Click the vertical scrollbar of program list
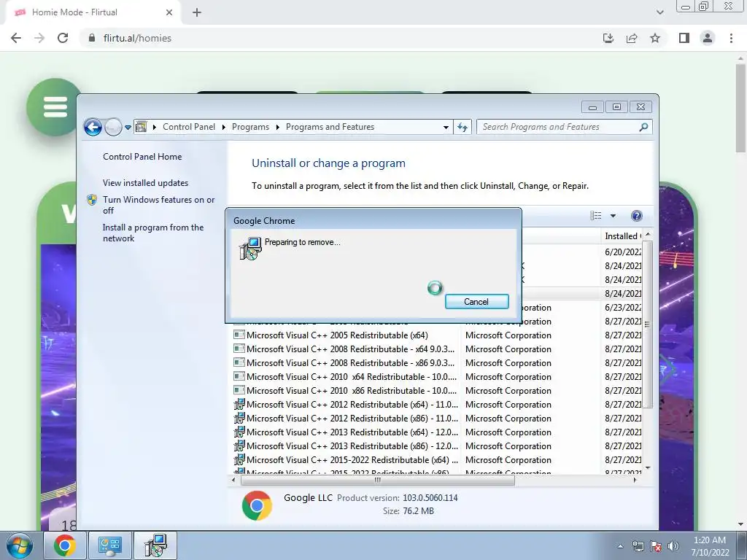 [647, 324]
